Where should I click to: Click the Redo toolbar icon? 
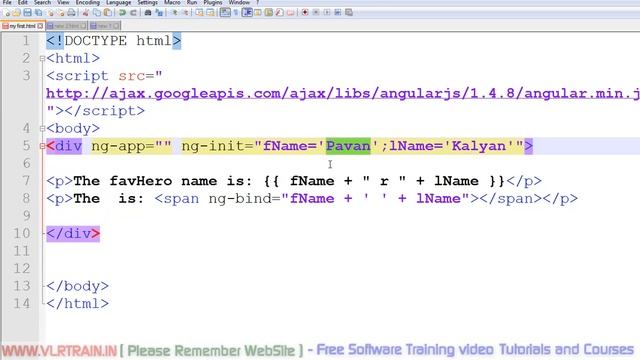(133, 13)
